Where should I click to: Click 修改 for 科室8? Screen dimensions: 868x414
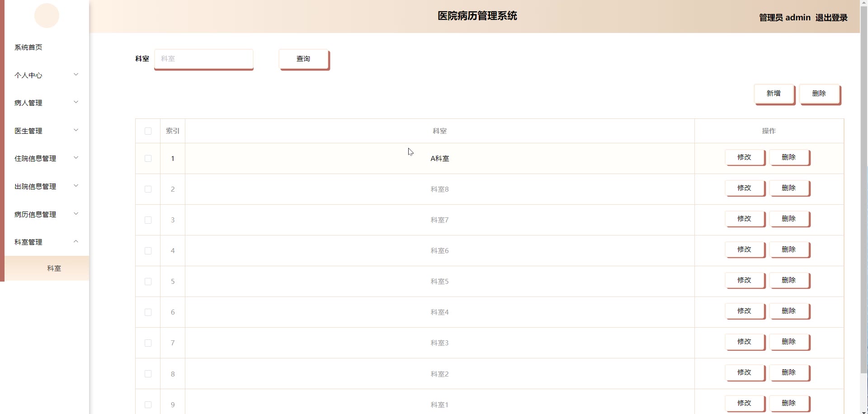[745, 188]
